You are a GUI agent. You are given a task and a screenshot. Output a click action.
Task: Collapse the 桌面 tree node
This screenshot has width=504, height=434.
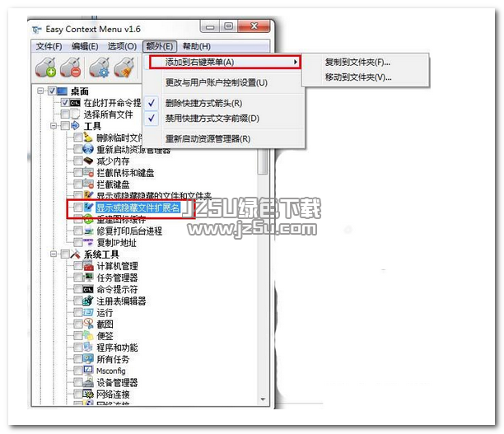pyautogui.click(x=40, y=91)
